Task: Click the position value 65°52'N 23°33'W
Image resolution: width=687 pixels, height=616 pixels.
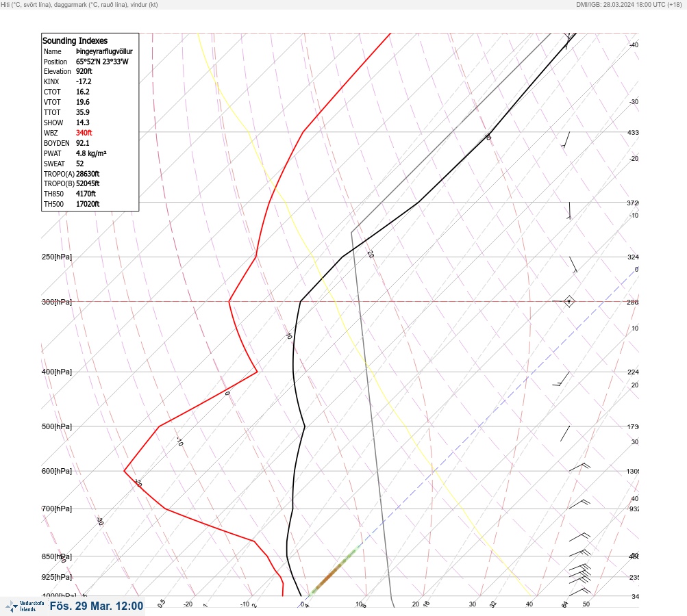Action: click(x=102, y=62)
